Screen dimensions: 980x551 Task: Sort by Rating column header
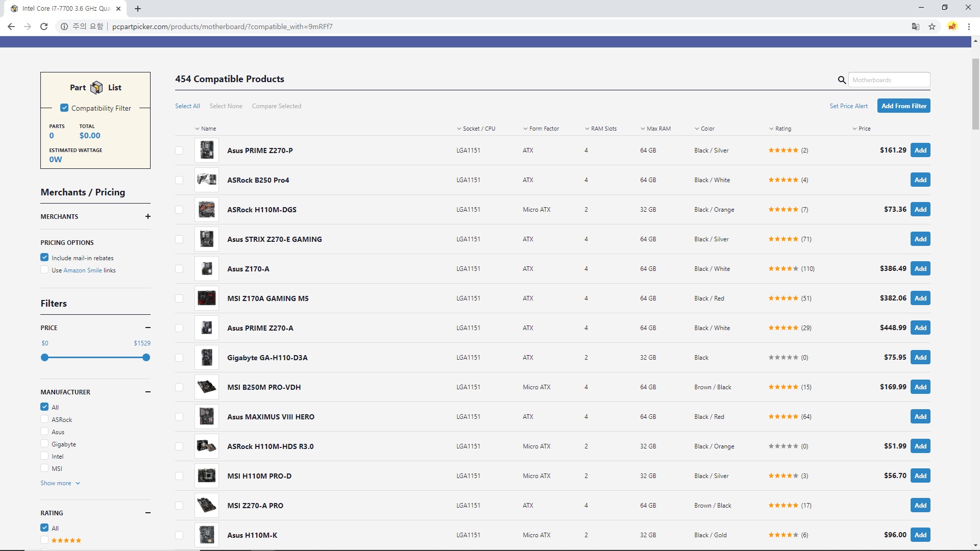pos(780,129)
